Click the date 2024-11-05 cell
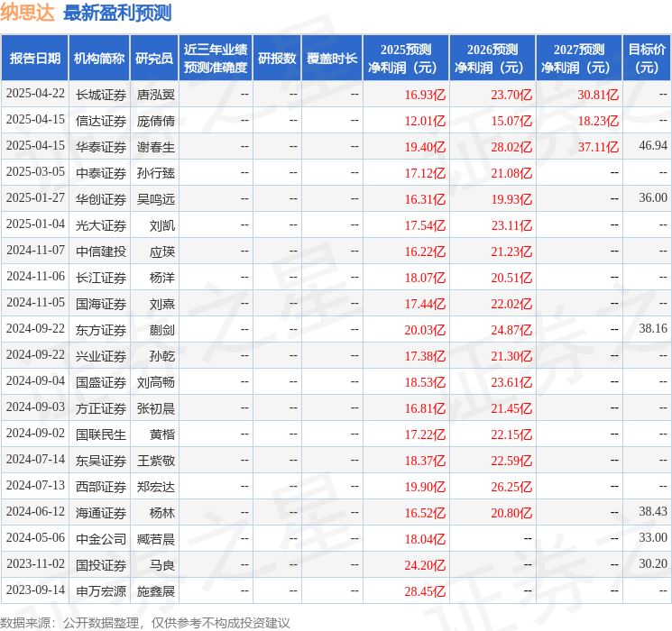Screen dimensions: 672x631 pyautogui.click(x=35, y=303)
